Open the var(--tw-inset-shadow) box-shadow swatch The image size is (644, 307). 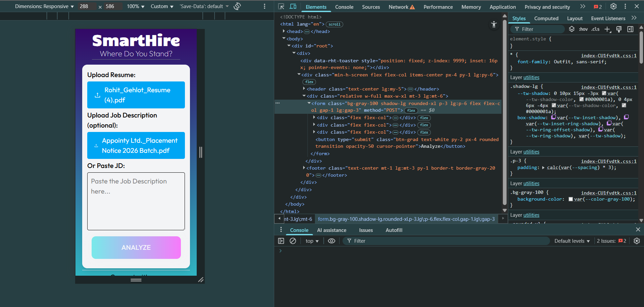click(x=553, y=117)
